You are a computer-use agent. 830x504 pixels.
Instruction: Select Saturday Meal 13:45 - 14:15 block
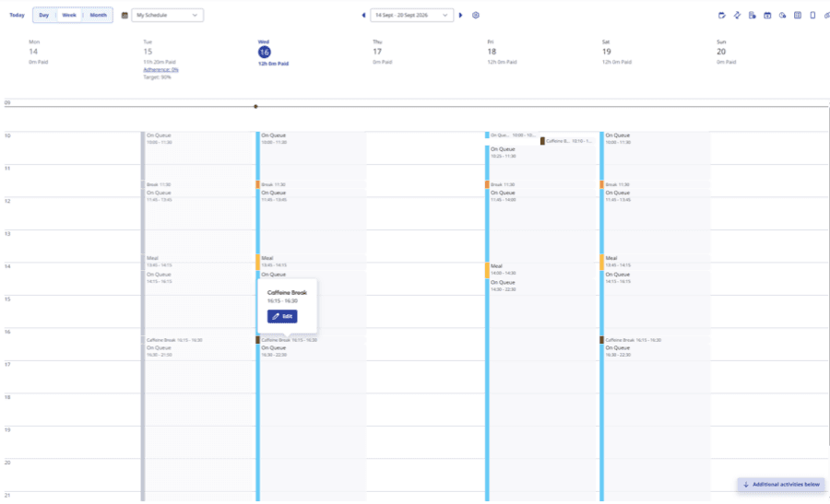655,262
